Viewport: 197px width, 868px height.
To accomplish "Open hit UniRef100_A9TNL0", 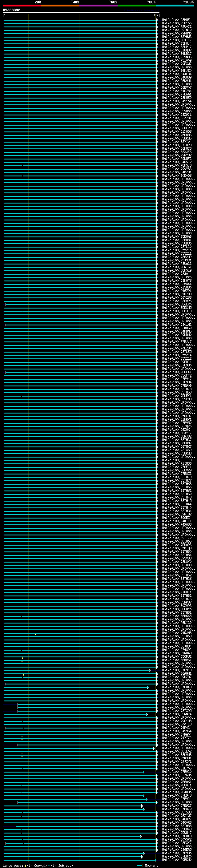I will pyautogui.click(x=177, y=30).
